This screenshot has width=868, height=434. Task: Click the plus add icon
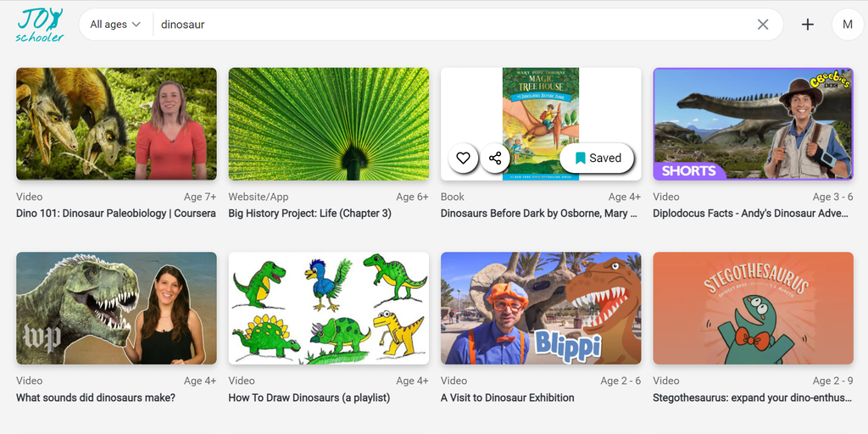pos(808,25)
